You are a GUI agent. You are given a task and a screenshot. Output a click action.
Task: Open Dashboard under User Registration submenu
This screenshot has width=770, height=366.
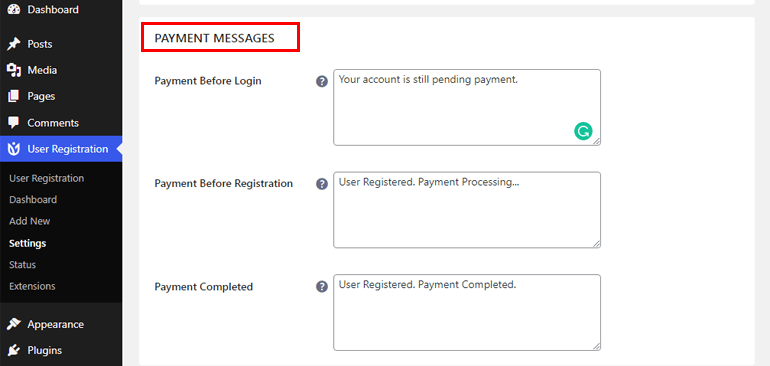(x=33, y=199)
